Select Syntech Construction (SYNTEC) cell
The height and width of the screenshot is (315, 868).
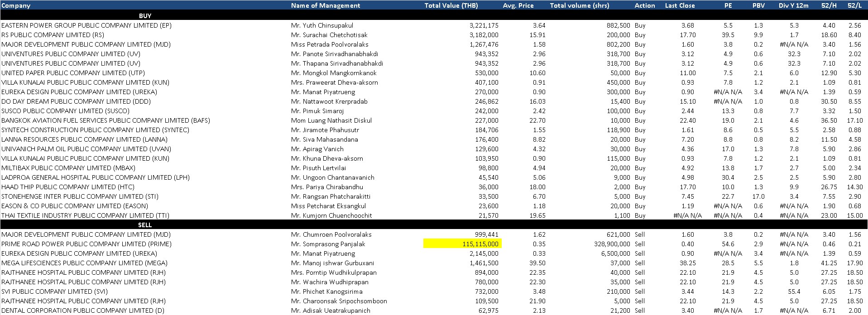pos(95,130)
